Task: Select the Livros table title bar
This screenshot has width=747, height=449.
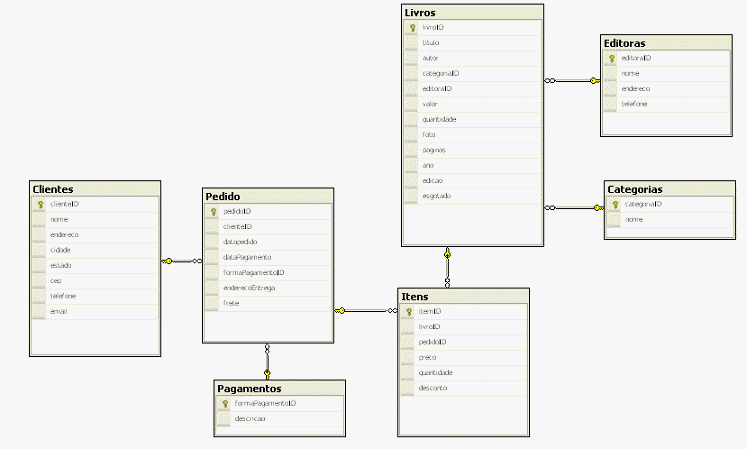Action: pyautogui.click(x=472, y=11)
